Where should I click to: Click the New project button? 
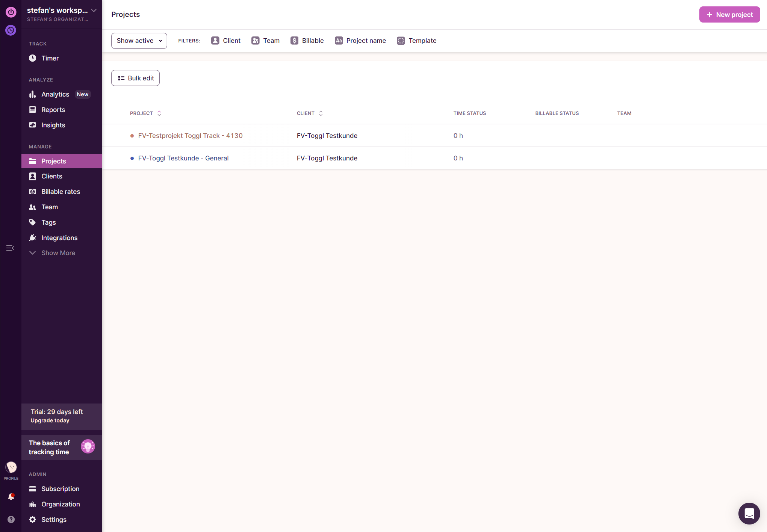coord(729,15)
